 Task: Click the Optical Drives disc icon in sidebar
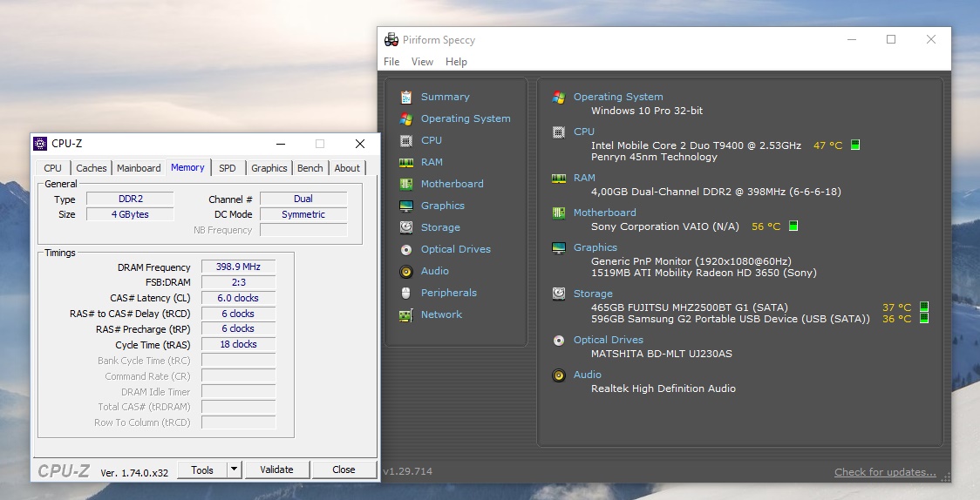coord(406,250)
